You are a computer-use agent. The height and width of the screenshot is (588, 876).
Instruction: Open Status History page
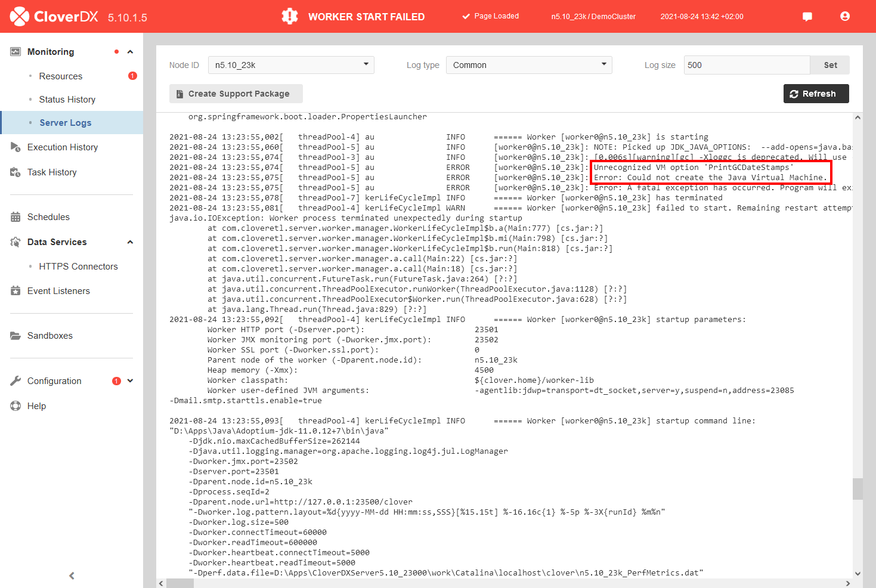coord(67,100)
